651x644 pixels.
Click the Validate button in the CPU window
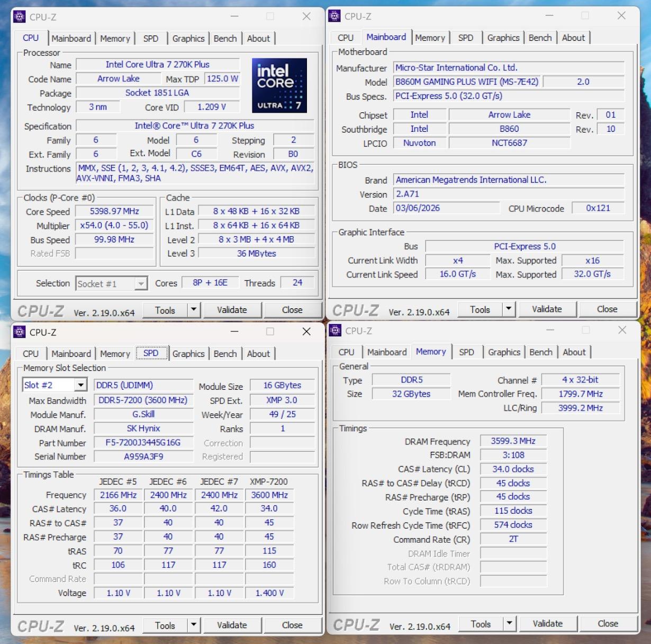(x=232, y=309)
